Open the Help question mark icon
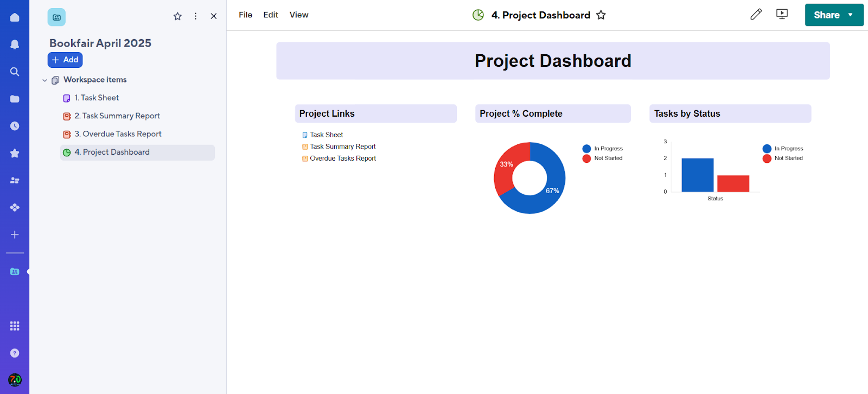868x394 pixels. [x=15, y=353]
